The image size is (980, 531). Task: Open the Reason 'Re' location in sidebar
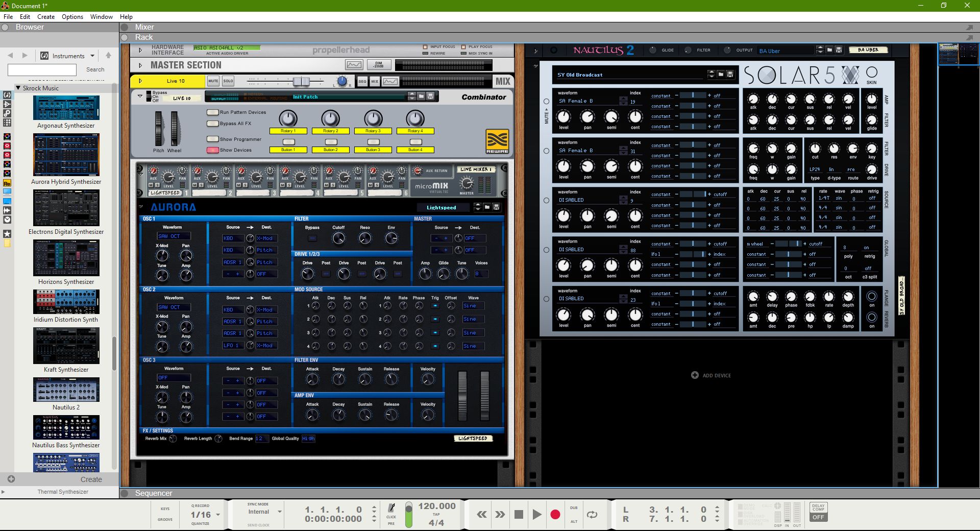coord(7,183)
